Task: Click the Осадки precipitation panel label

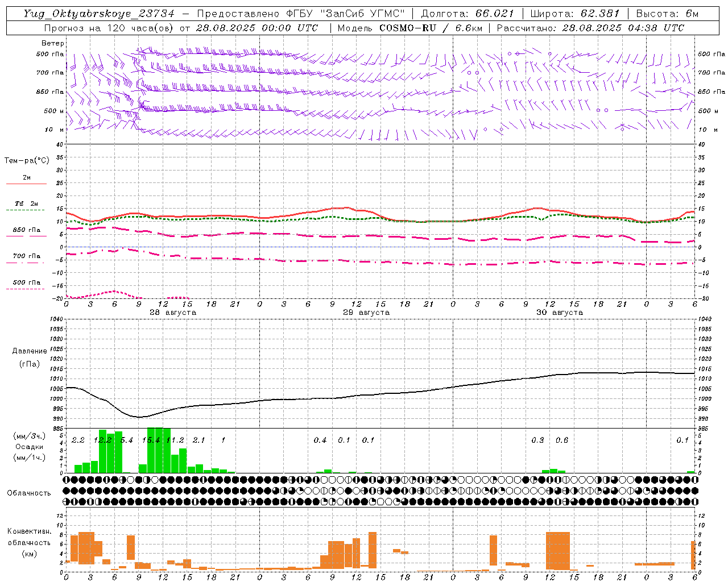Action: [30, 447]
